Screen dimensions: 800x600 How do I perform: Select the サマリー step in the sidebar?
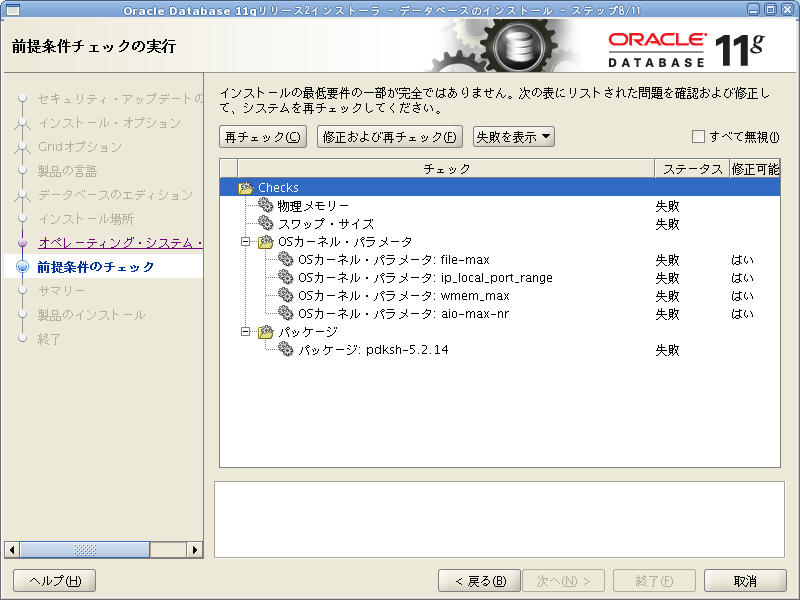tap(61, 291)
